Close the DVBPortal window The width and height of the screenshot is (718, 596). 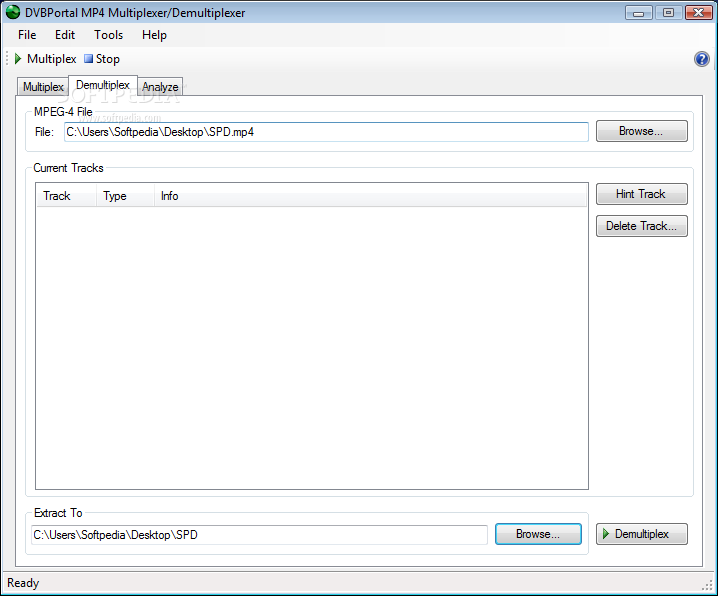click(698, 13)
